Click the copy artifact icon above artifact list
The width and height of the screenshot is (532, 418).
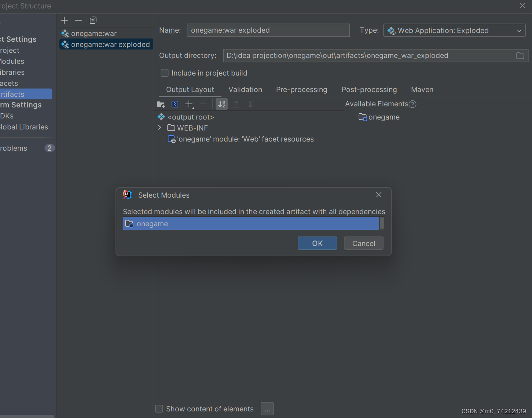point(93,20)
